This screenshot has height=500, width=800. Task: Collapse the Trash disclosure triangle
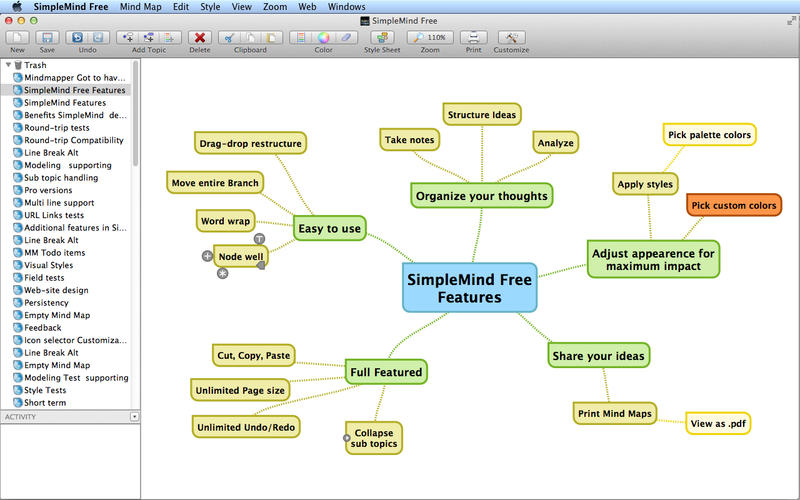(x=8, y=65)
